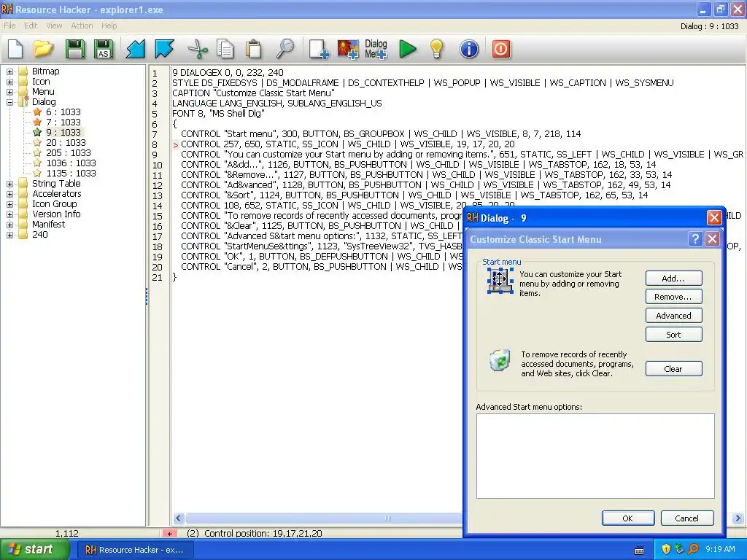Click the Paste clipboard icon
This screenshot has width=747, height=560.
click(253, 49)
